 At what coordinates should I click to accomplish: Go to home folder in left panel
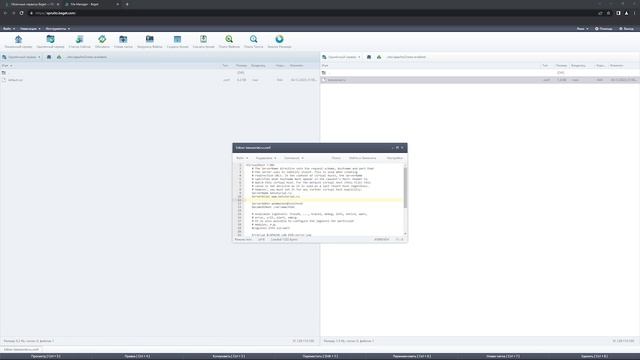[49, 57]
